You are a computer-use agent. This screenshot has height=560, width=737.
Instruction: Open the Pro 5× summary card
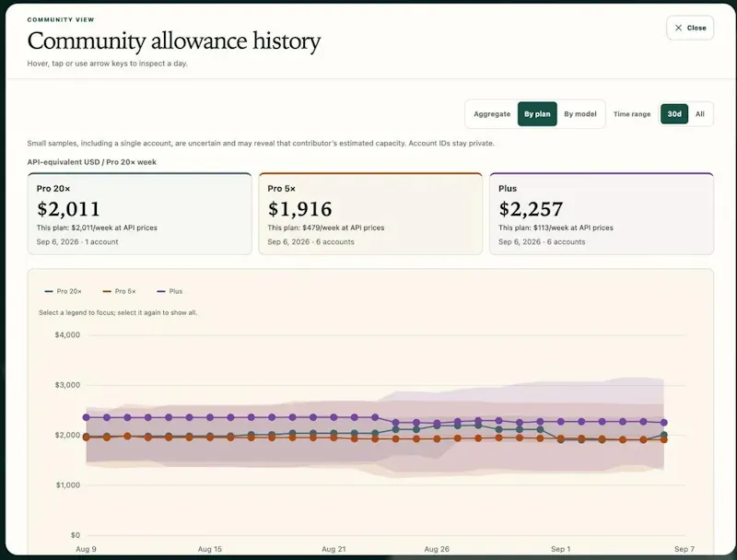point(370,214)
